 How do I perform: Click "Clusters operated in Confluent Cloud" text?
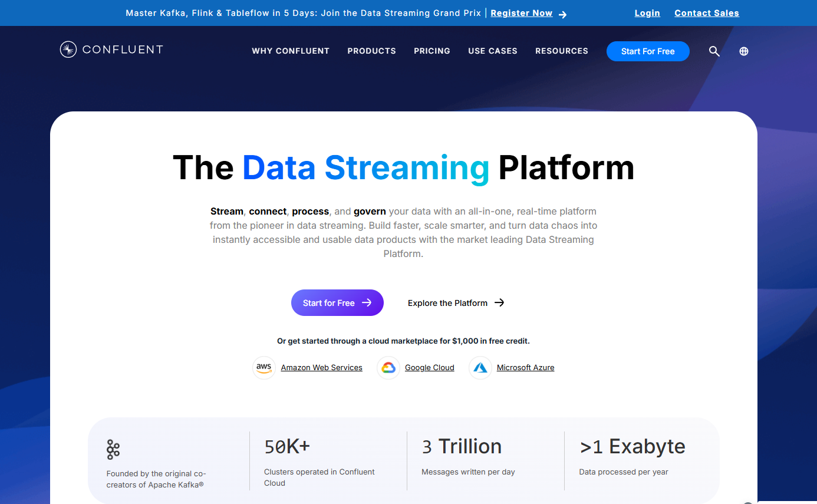coord(319,477)
